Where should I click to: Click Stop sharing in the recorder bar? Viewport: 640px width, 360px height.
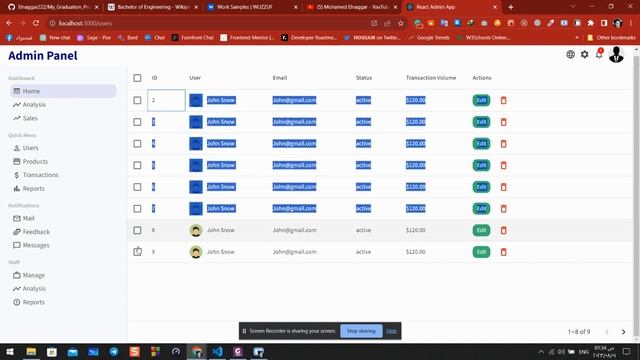click(x=361, y=331)
